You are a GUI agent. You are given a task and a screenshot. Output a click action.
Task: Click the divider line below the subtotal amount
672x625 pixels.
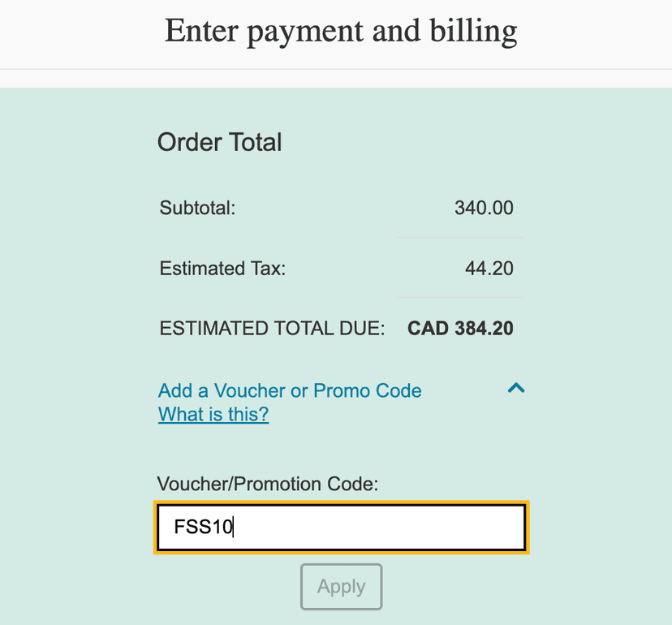[460, 238]
